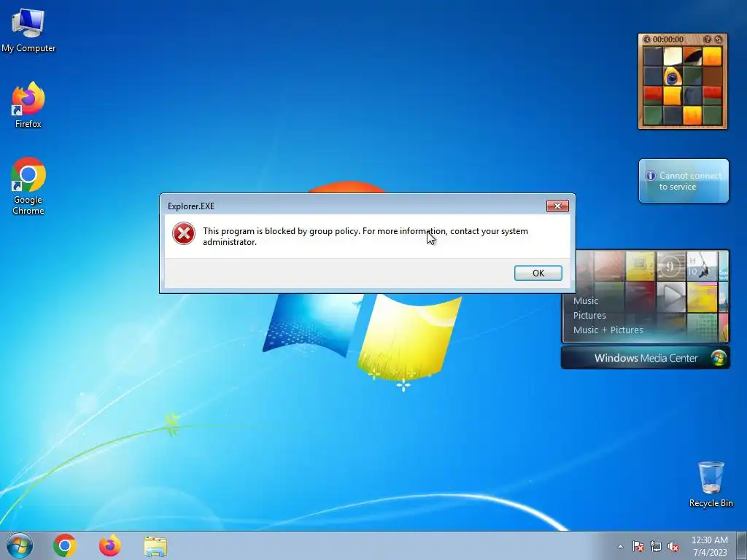Click the swinging person album thumbnail
Viewport: 747px width, 560px height.
pos(702,266)
